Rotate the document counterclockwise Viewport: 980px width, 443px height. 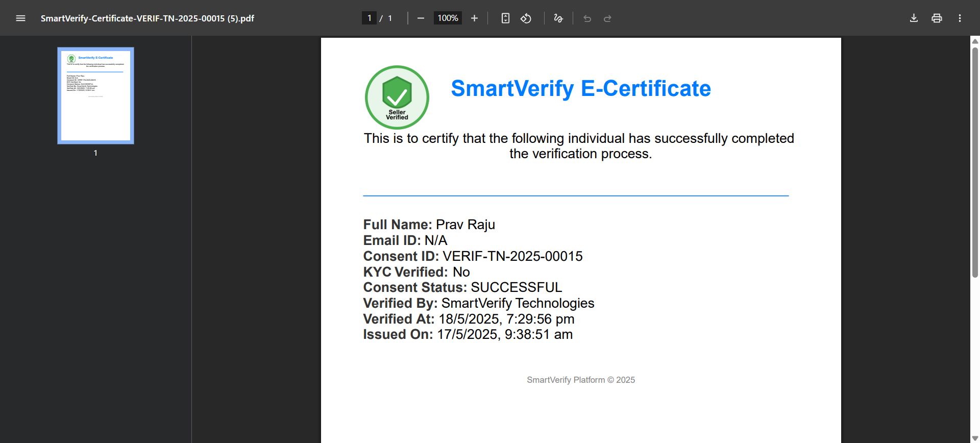[x=526, y=18]
